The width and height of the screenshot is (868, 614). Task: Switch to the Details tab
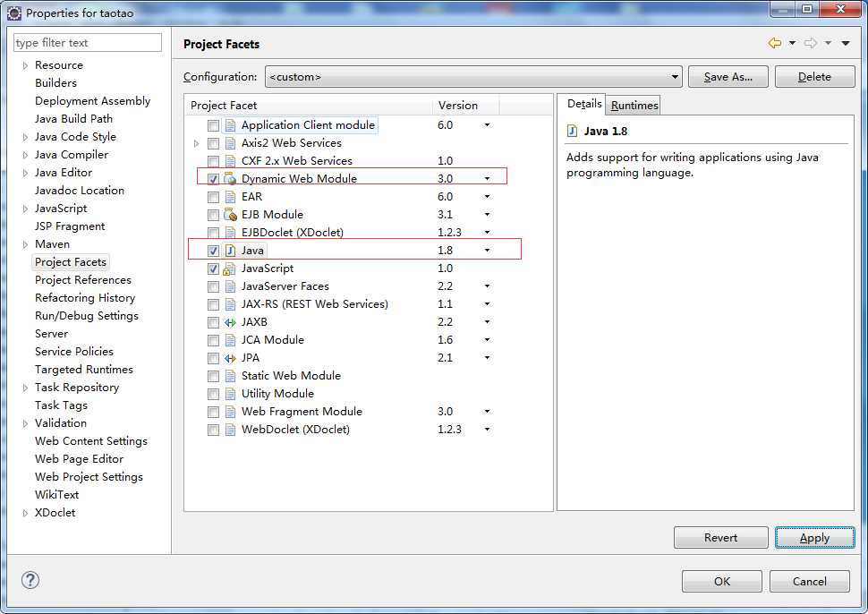tap(584, 104)
